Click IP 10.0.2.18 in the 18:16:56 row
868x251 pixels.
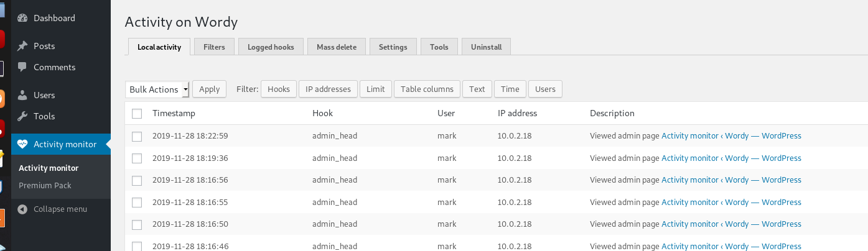click(x=515, y=180)
